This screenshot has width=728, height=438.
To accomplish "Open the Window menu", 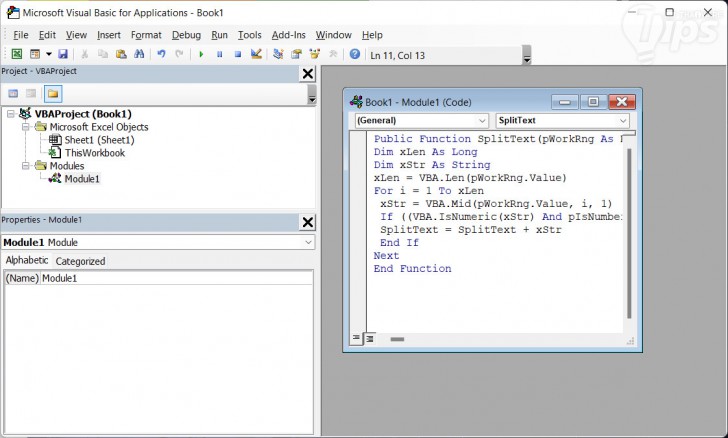I will pos(333,35).
